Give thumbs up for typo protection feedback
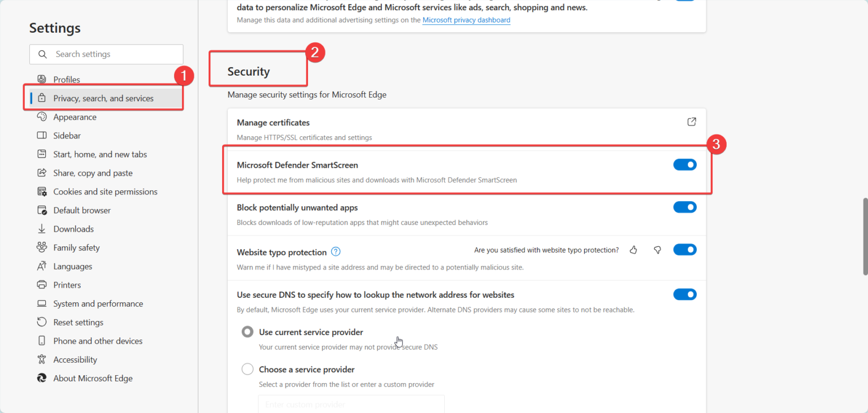 coord(633,249)
